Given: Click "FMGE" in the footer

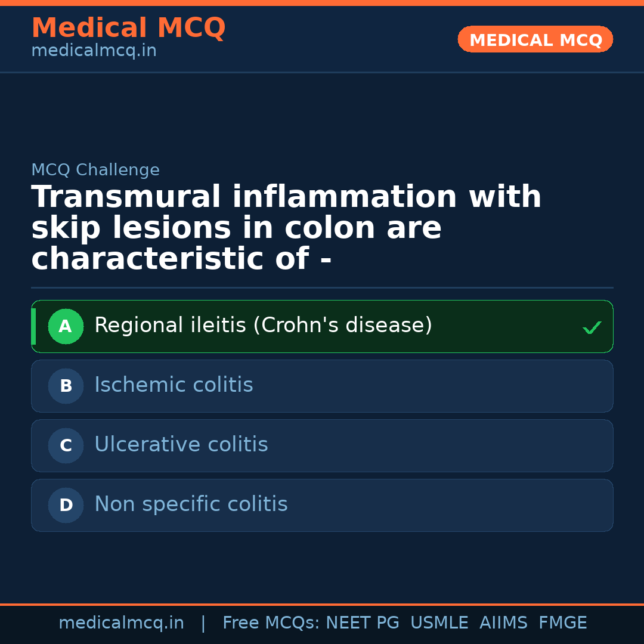Looking at the screenshot, I should pyautogui.click(x=562, y=623).
